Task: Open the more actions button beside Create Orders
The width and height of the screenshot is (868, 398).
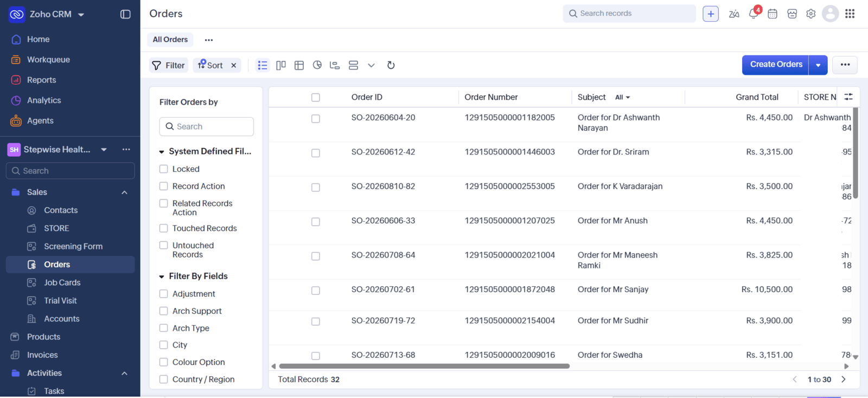Action: (845, 65)
